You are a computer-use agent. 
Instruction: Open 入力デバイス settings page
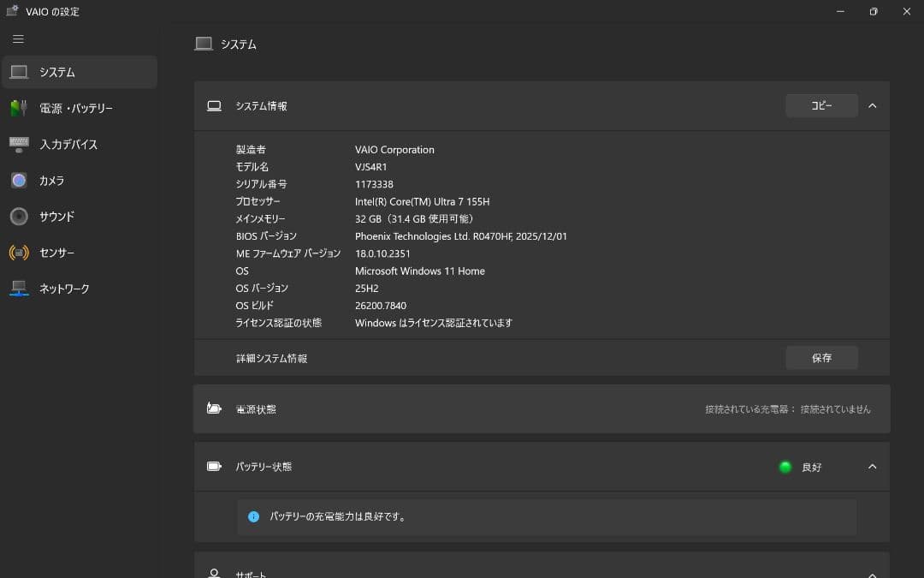(80, 145)
